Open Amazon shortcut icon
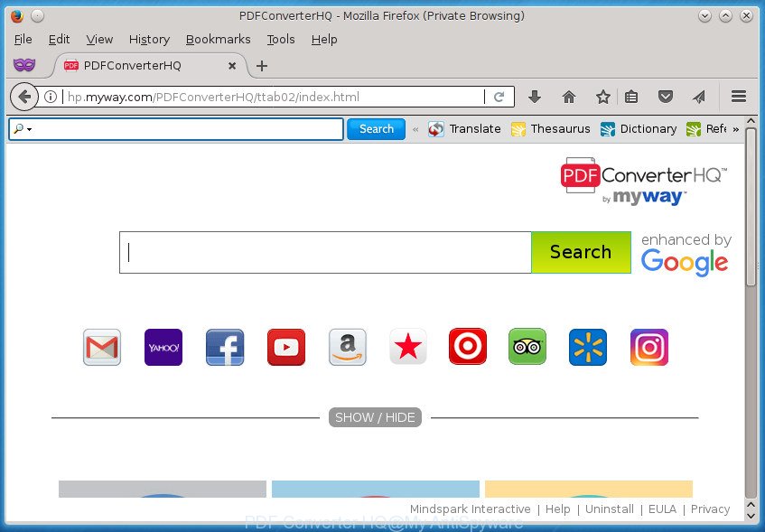 pos(348,347)
